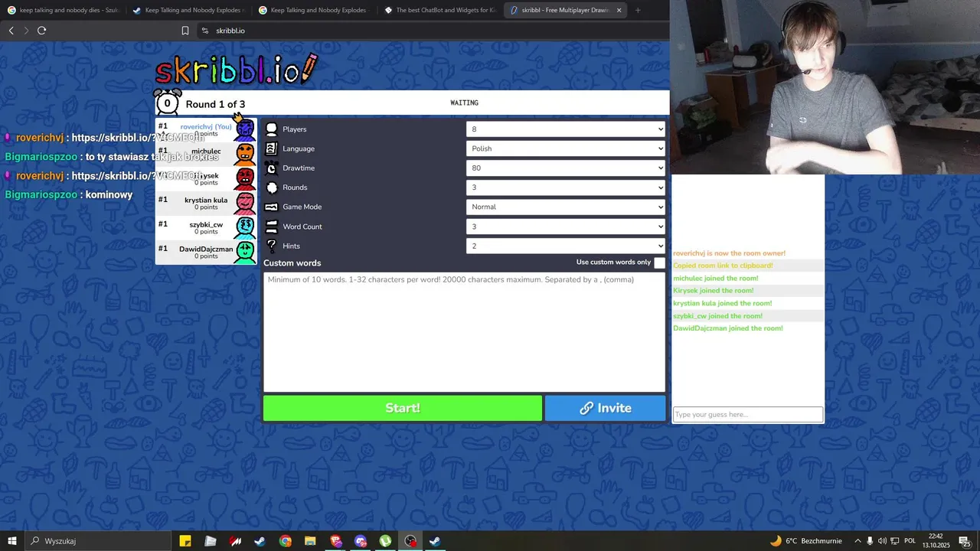Image resolution: width=980 pixels, height=551 pixels.
Task: Expand the Game Mode dropdown showing Normal
Action: click(x=565, y=207)
